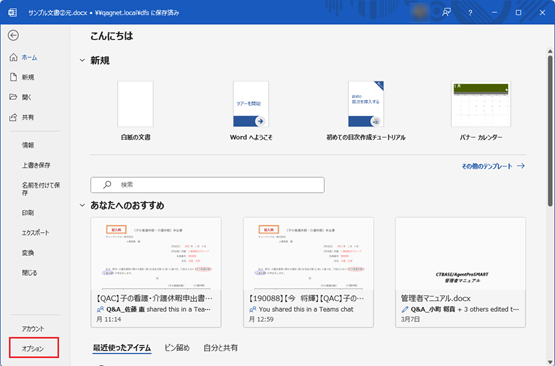Click shared icon beside You shared this

pyautogui.click(x=253, y=309)
